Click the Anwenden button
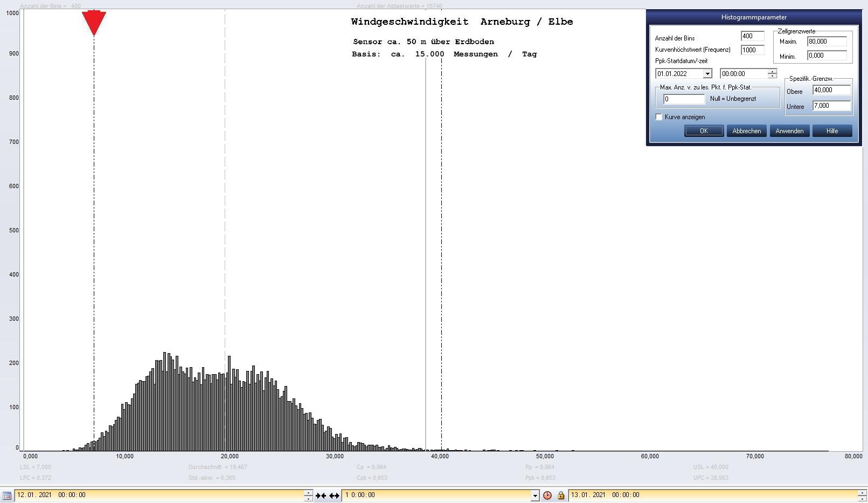The width and height of the screenshot is (868, 503). [789, 131]
